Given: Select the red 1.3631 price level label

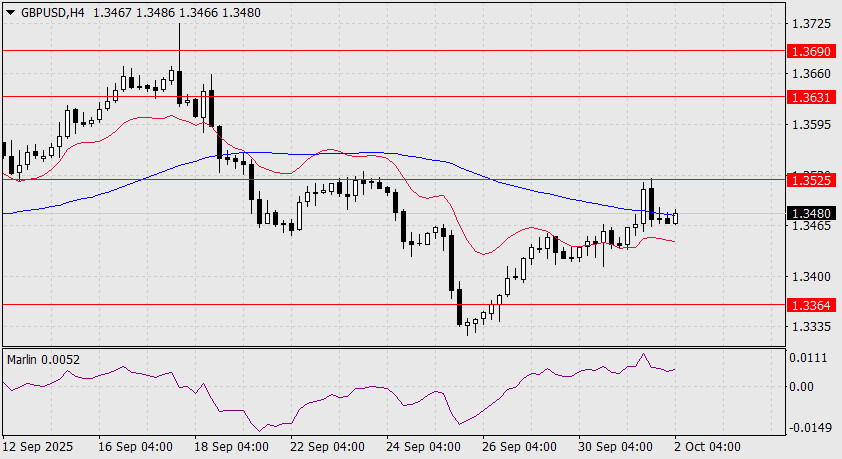Looking at the screenshot, I should tap(810, 97).
